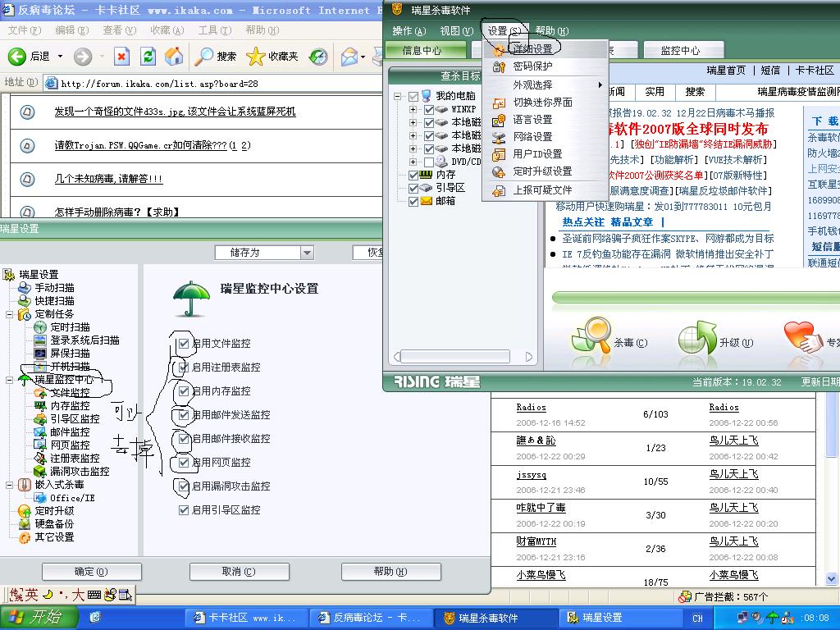Select 手动扫描 in settings tree

point(54,288)
